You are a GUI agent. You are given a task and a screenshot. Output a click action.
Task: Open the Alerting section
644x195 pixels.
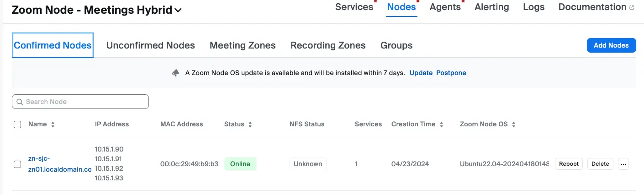[491, 7]
